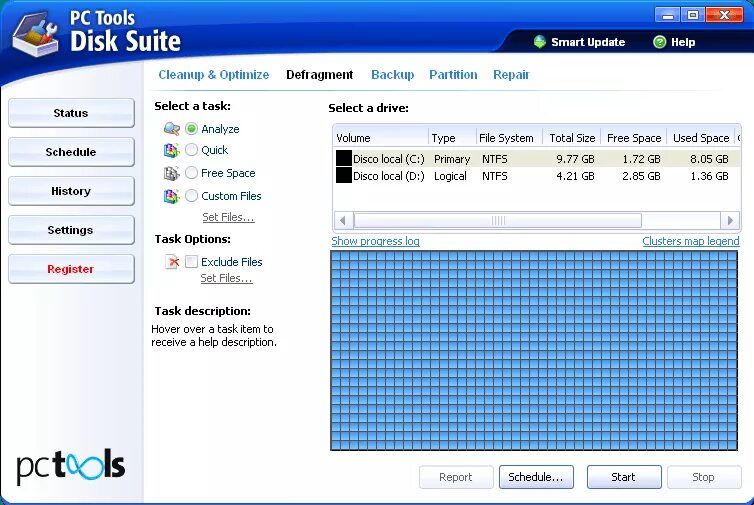
Task: Click the Custom Files task icon
Action: pyautogui.click(x=171, y=196)
